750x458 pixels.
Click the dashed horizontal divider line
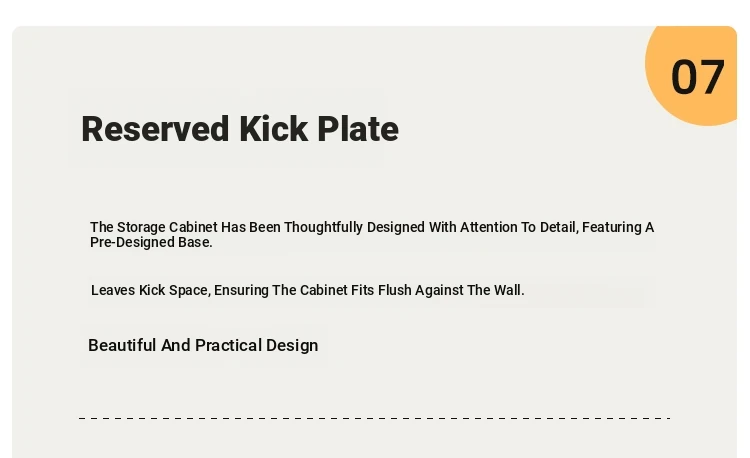375,418
